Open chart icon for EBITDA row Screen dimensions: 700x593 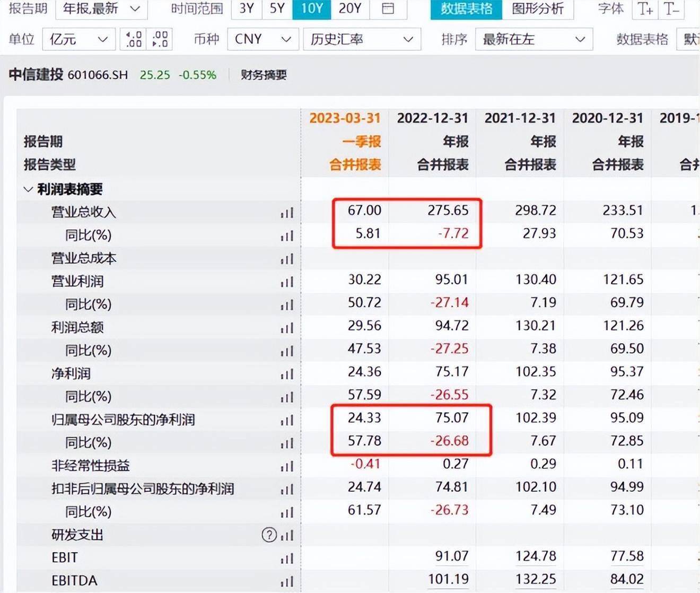pyautogui.click(x=287, y=581)
